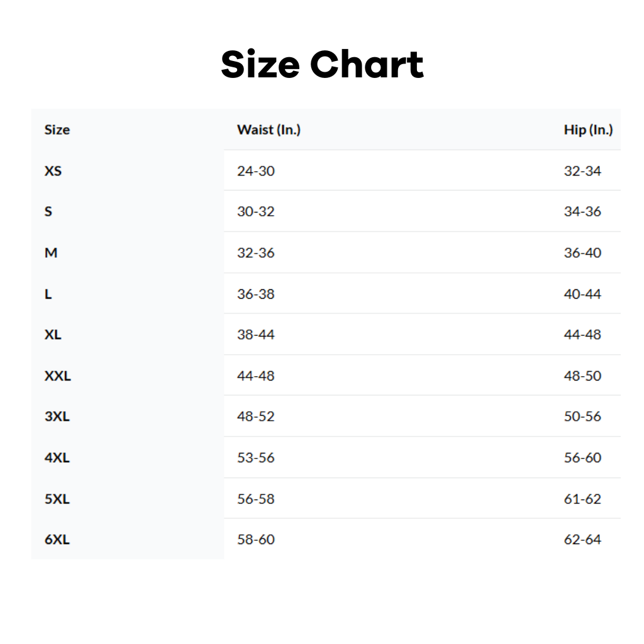Click the 32-34 hip value for XS

(582, 171)
